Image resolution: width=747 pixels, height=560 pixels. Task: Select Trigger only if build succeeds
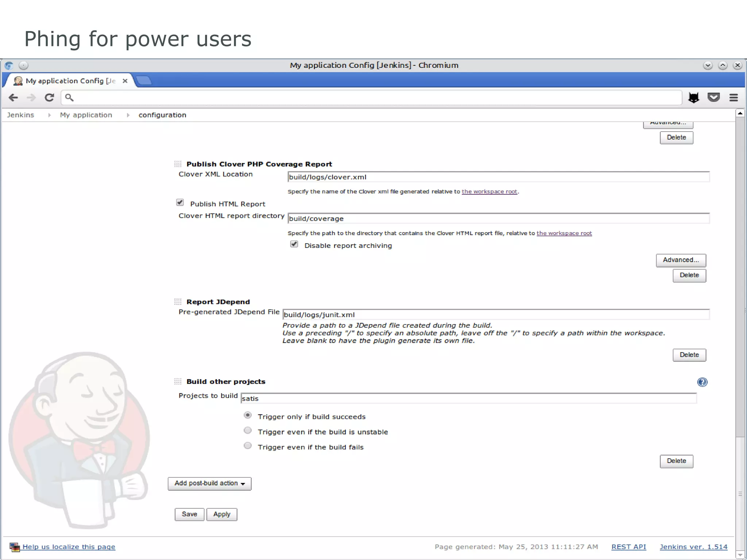pyautogui.click(x=248, y=415)
